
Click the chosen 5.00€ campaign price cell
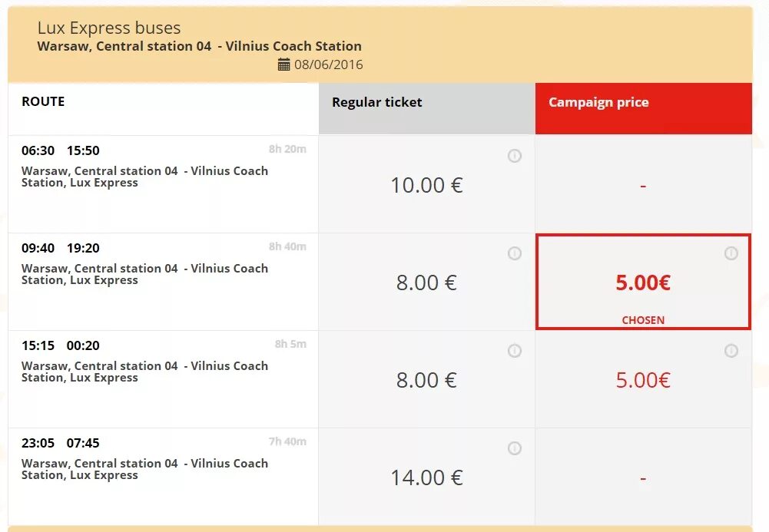[x=643, y=283]
